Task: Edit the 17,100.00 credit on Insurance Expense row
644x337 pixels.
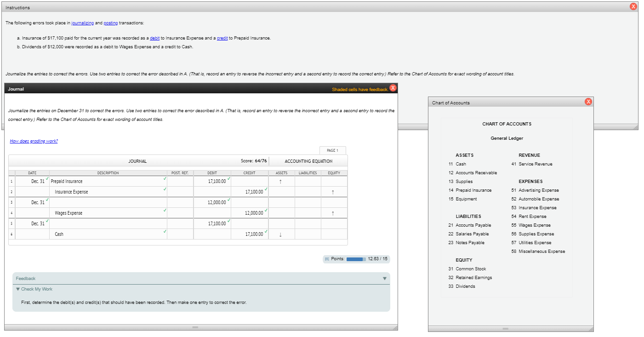Action: point(250,192)
